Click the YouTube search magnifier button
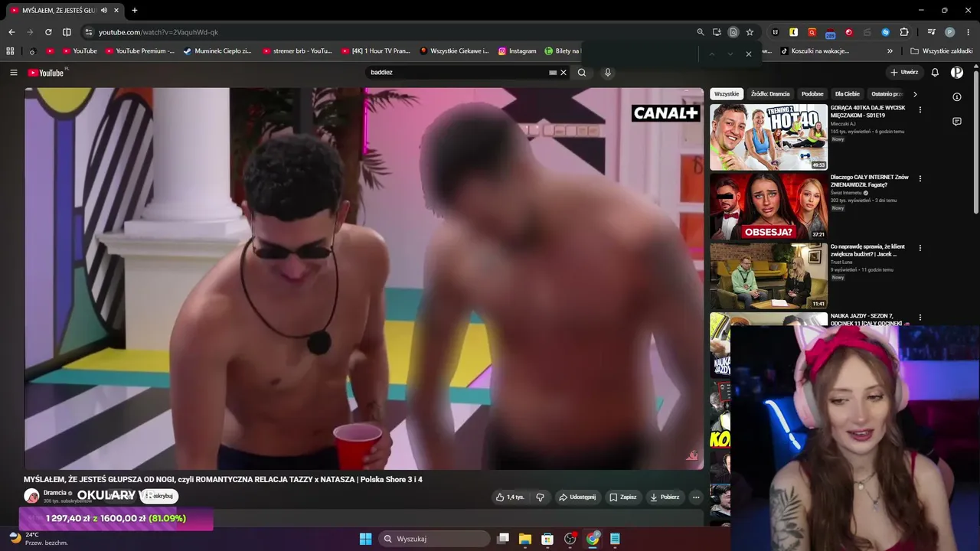 (582, 73)
